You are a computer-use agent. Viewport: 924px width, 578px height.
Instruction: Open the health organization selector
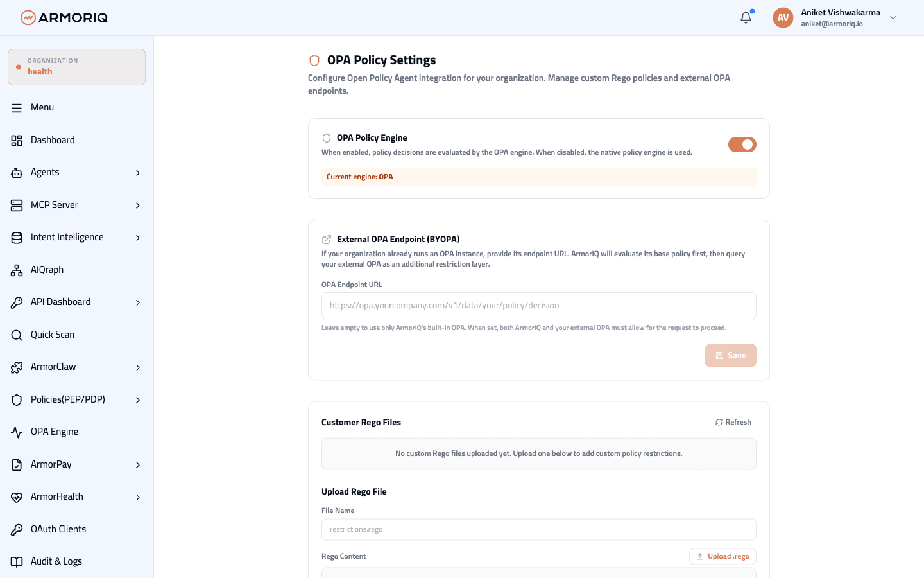[76, 67]
